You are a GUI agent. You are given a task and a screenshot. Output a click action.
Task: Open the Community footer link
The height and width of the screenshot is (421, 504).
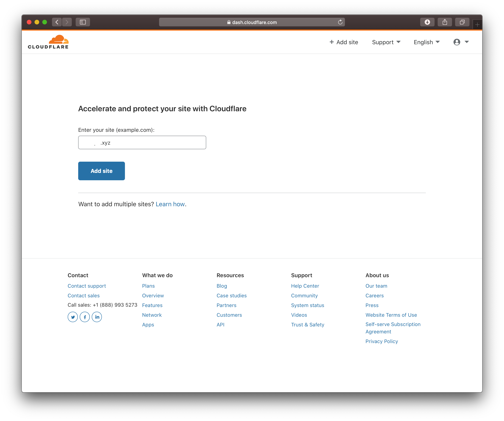click(304, 296)
